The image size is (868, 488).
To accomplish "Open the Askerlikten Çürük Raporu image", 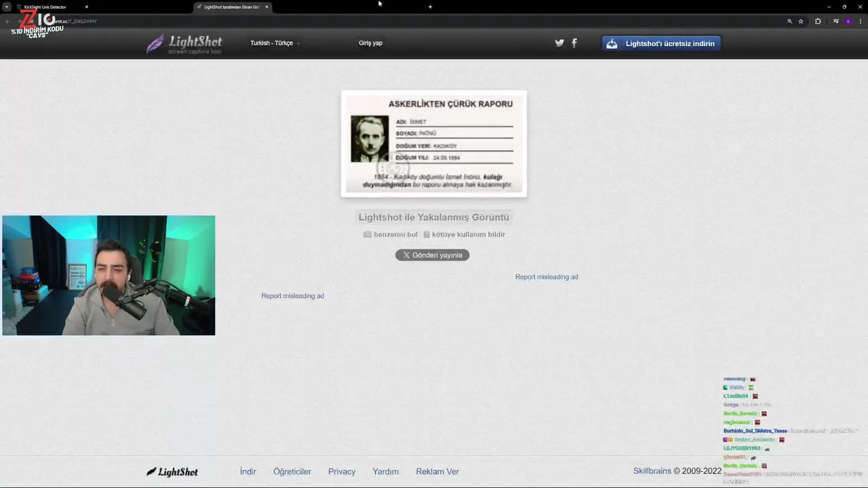I will pos(434,144).
